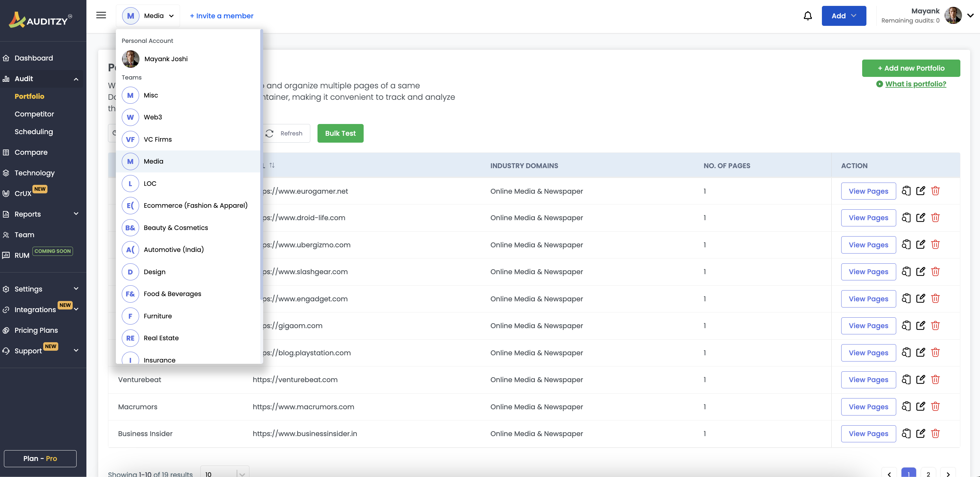This screenshot has height=477, width=980.
Task: View Pages for Macrumors
Action: click(868, 407)
